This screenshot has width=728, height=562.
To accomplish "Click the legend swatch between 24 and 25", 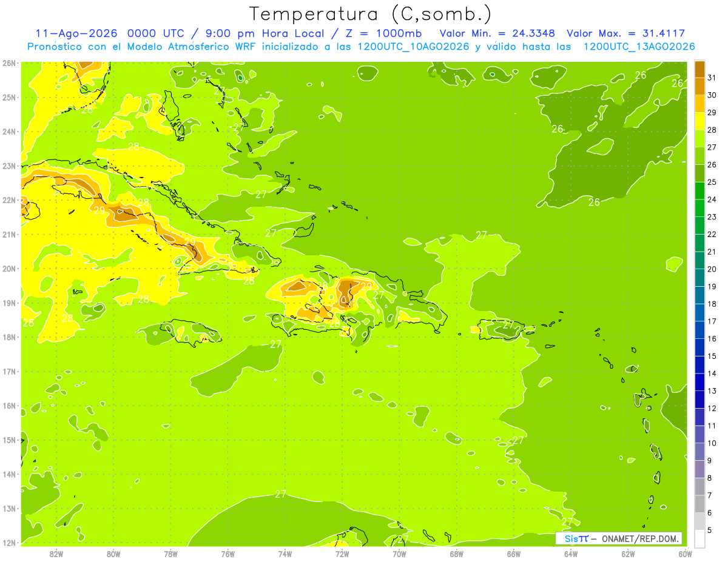I will point(699,191).
